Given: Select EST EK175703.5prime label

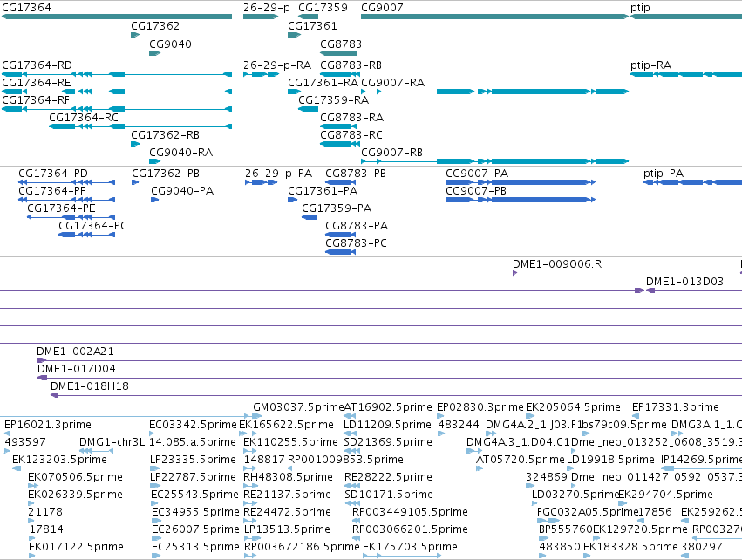Looking at the screenshot, I should point(410,547).
